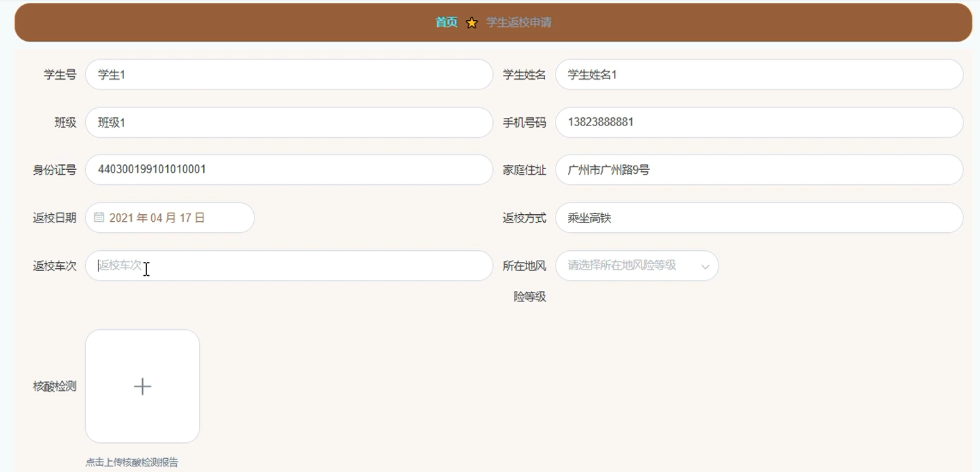Image resolution: width=980 pixels, height=472 pixels.
Task: Click the calendar icon in 返校日期
Action: (x=99, y=218)
